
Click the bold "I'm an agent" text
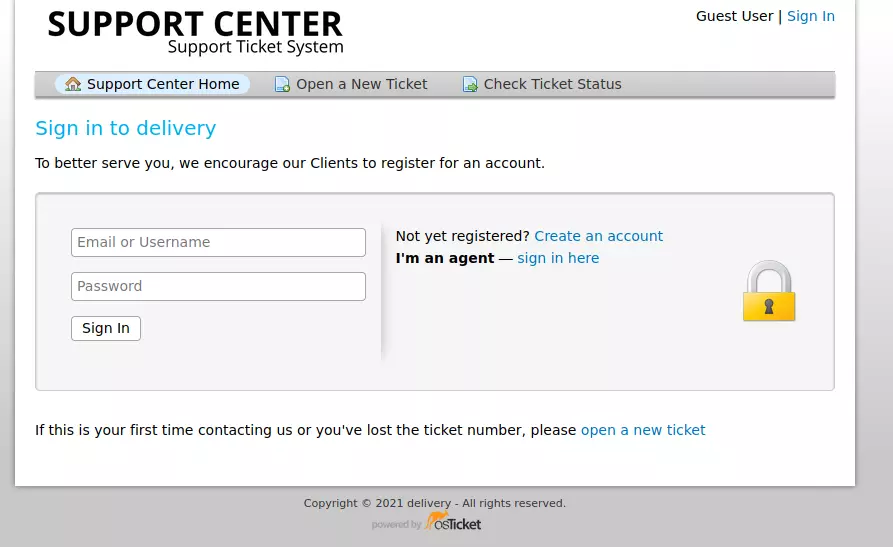(444, 258)
